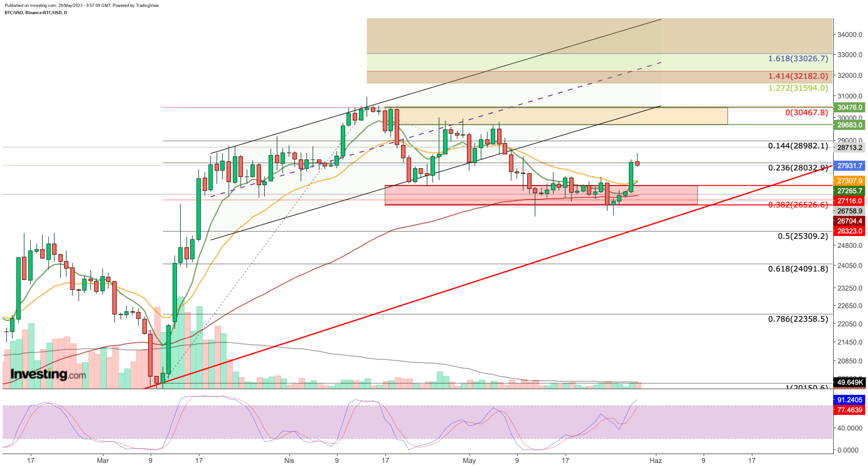Click the 24800.0 price axis label
The image size is (868, 467).
click(850, 245)
